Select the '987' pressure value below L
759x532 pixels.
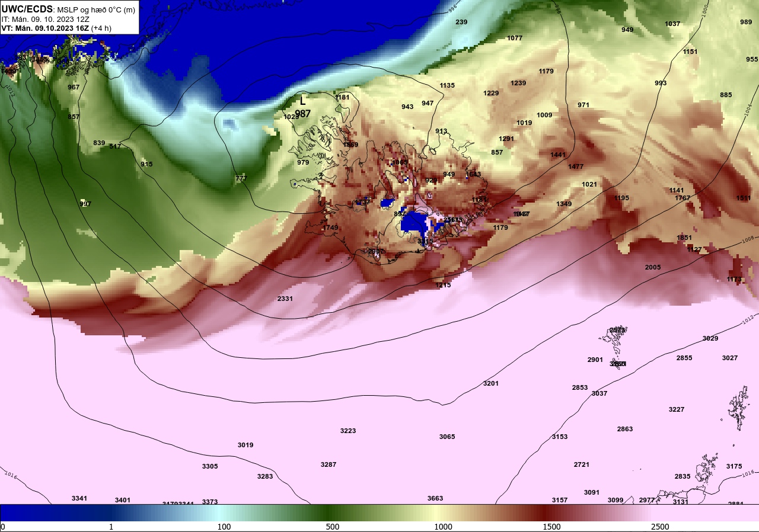(x=302, y=113)
